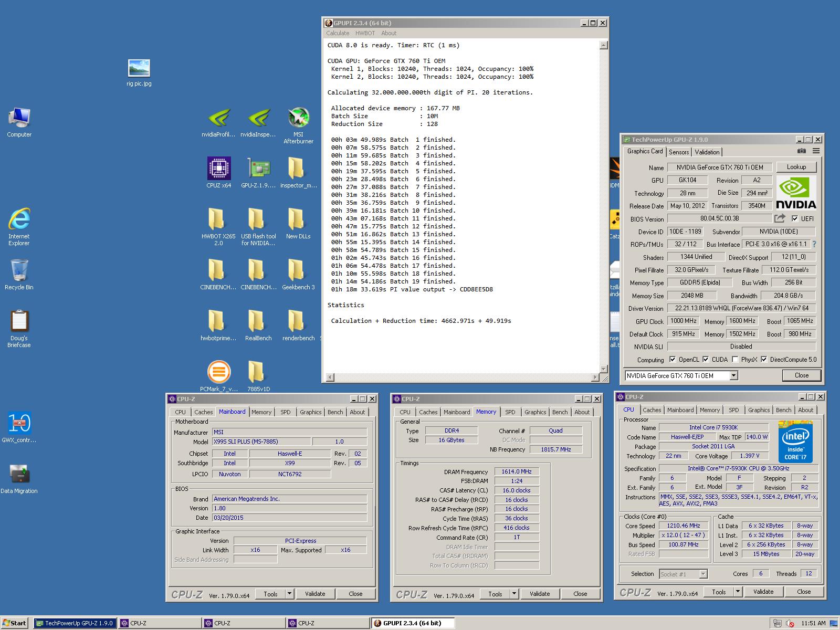Open Doug's Briefcase icon

click(19, 329)
